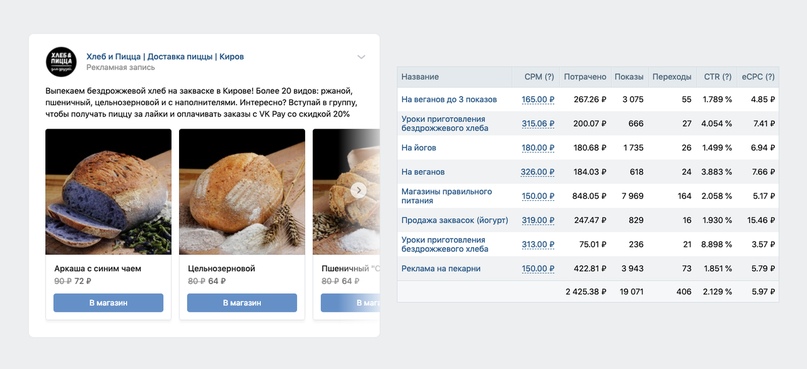This screenshot has height=369, width=807.
Task: Edit the 326.00 ₽ CPM for На веганов
Action: coord(538,172)
